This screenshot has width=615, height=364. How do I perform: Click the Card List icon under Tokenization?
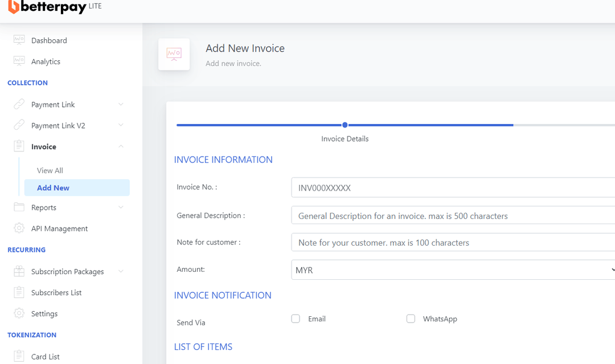18,356
